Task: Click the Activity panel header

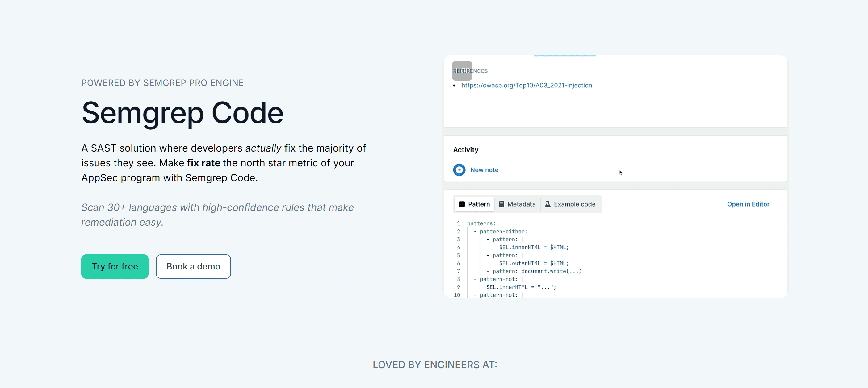Action: point(466,149)
